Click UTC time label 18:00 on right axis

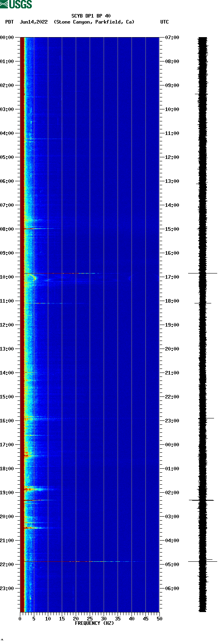172,301
